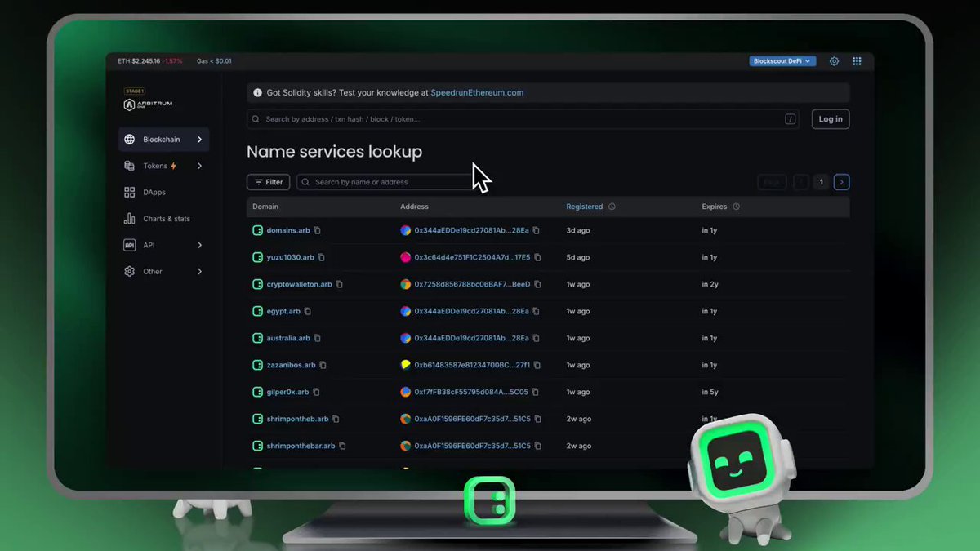The image size is (980, 551).
Task: Open the Blockchain sidebar menu
Action: (163, 140)
